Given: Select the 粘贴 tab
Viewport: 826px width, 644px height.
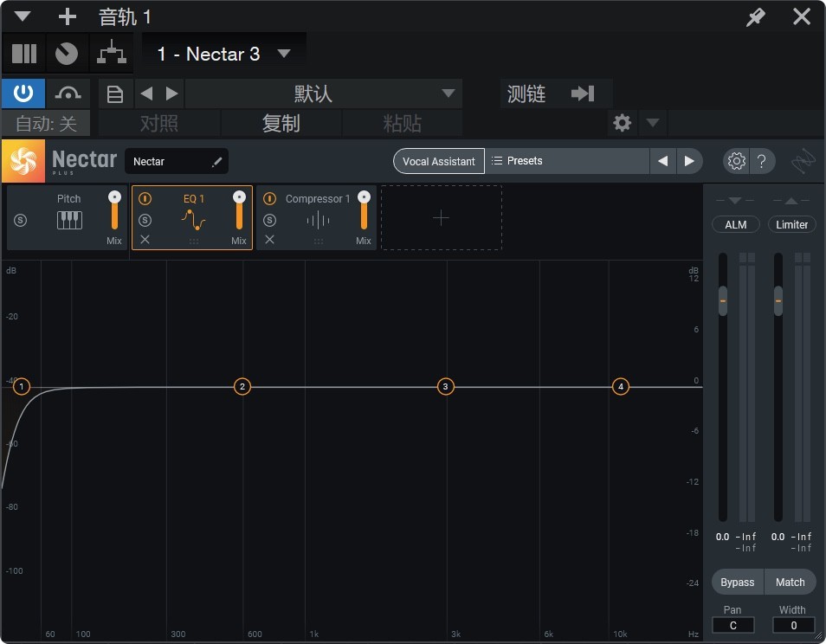Looking at the screenshot, I should pos(403,123).
